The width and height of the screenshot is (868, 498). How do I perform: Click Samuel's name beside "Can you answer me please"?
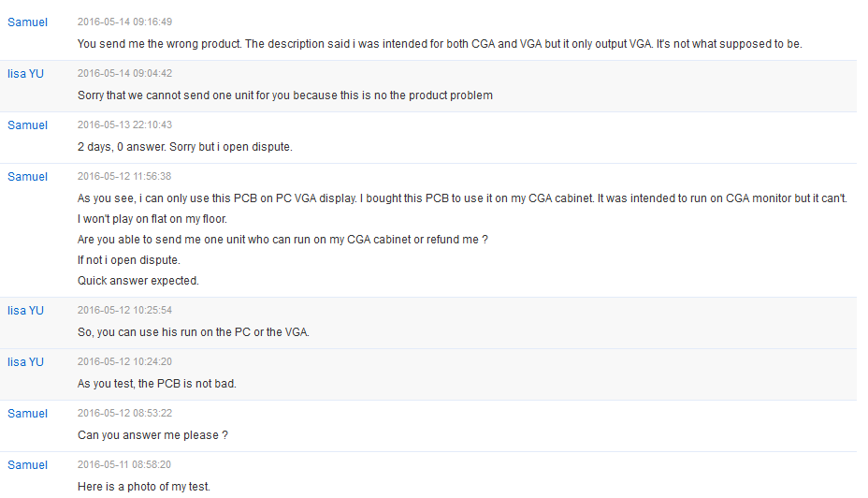[x=27, y=413]
